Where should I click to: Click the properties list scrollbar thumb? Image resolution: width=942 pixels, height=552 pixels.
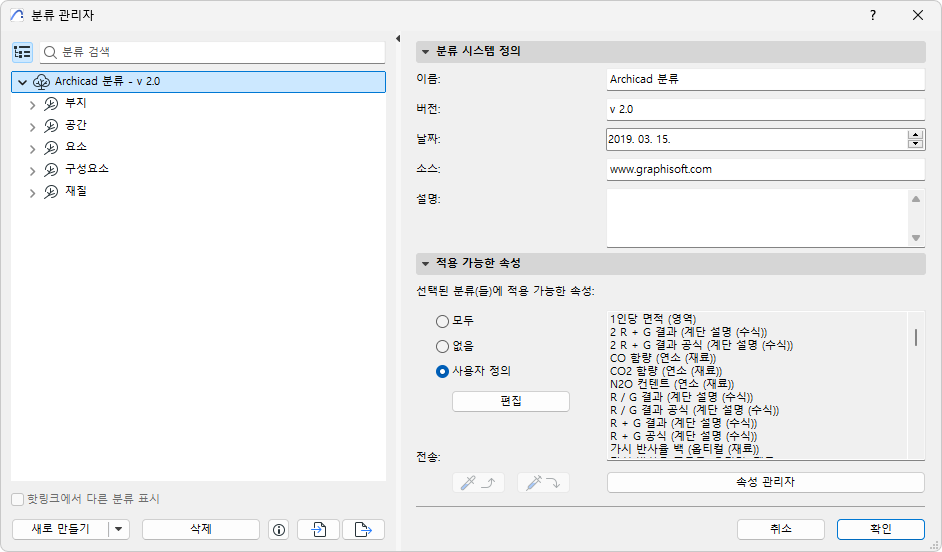(x=916, y=338)
